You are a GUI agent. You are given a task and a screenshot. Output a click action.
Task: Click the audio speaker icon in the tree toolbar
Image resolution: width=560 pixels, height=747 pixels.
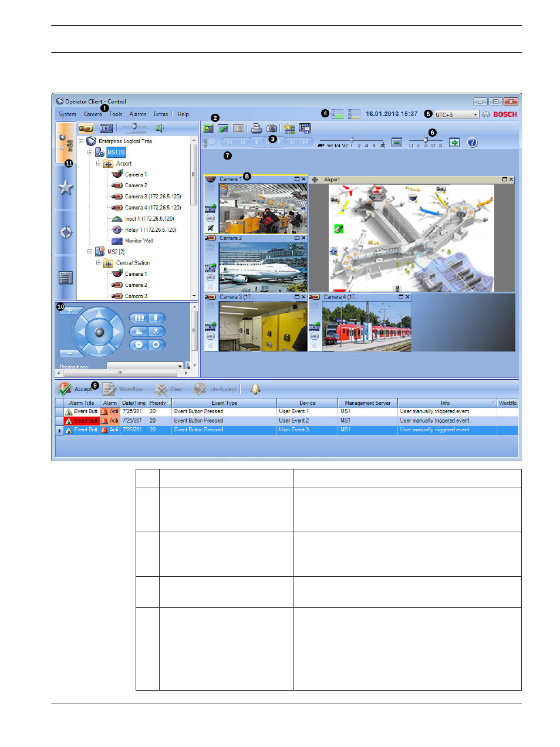tap(159, 128)
